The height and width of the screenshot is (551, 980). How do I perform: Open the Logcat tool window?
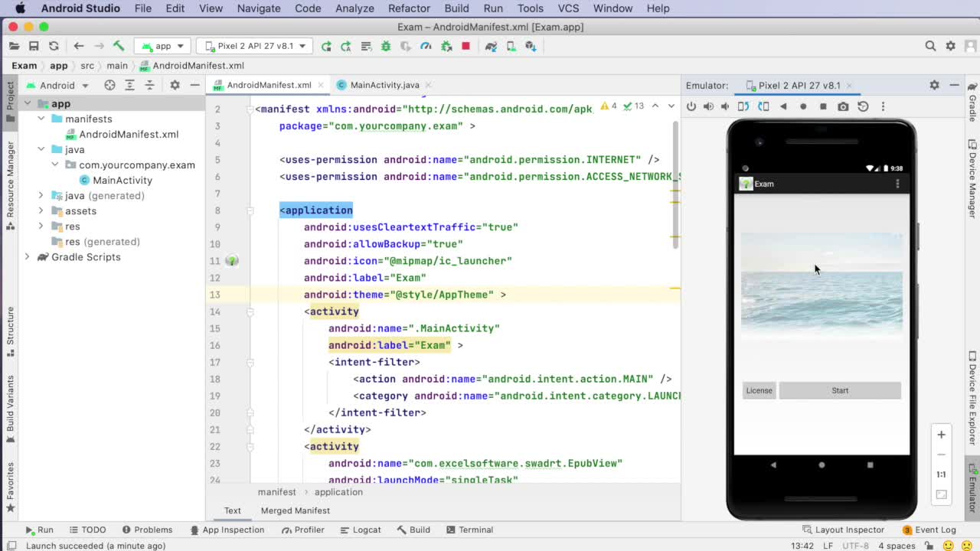tap(360, 530)
